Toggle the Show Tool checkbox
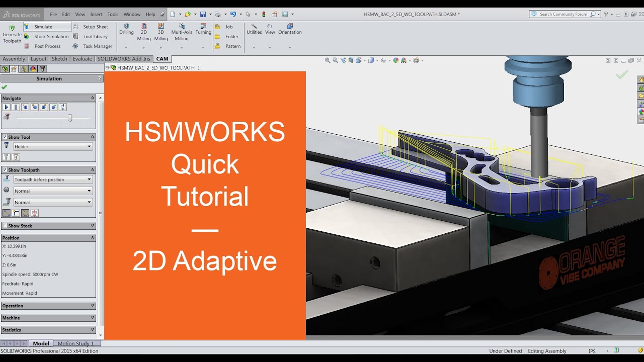 5,137
